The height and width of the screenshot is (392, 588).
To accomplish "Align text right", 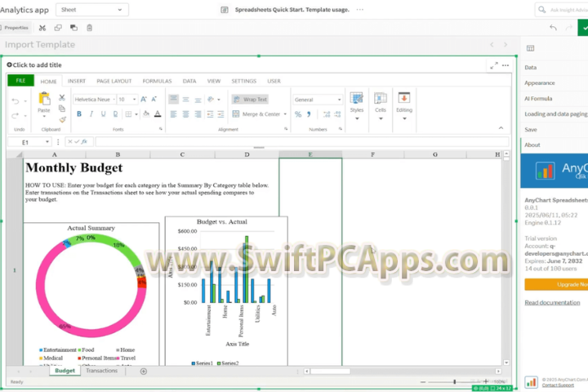I will coord(198,114).
